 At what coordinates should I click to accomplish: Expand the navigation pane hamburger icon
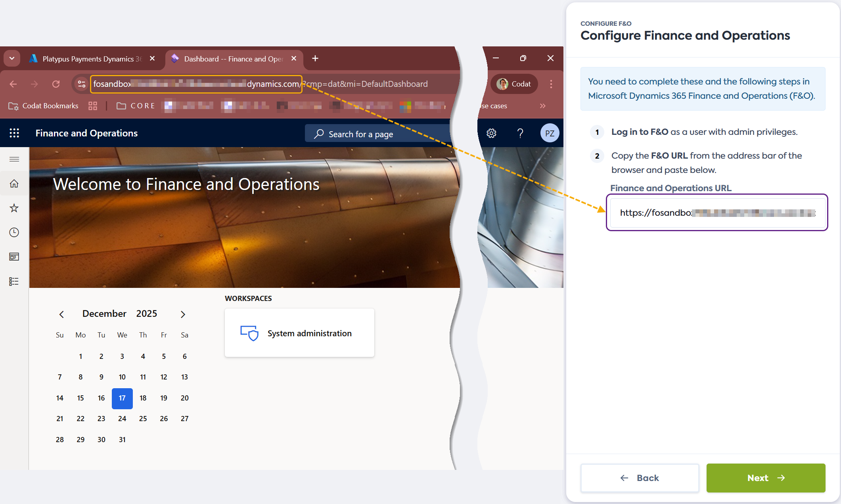pos(14,159)
